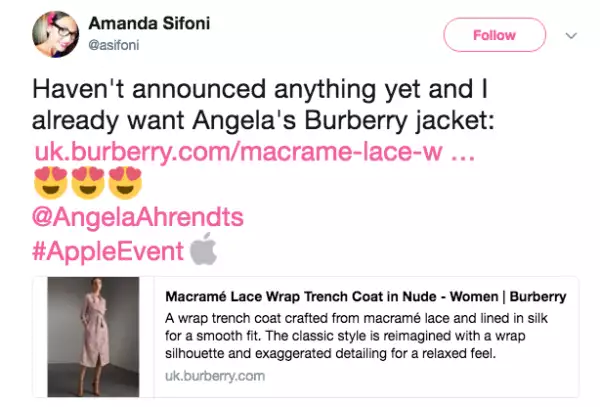Expand the tweet options chevron
600x407 pixels.
[571, 35]
